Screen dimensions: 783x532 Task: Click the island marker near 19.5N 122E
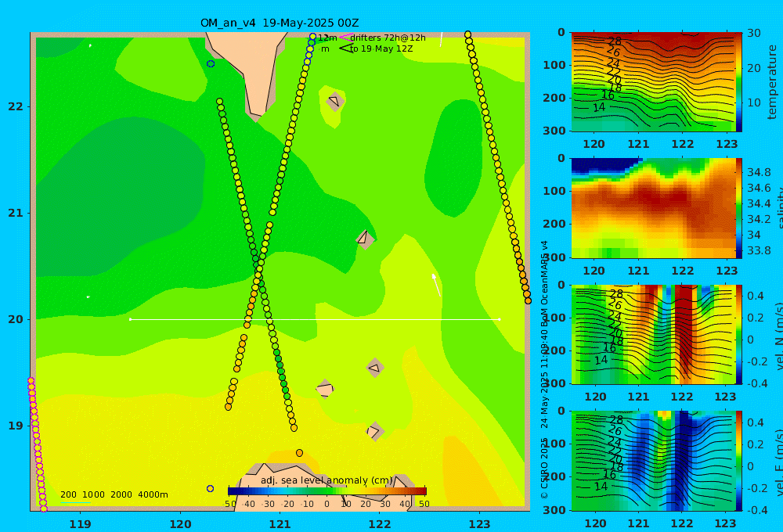[x=375, y=368]
